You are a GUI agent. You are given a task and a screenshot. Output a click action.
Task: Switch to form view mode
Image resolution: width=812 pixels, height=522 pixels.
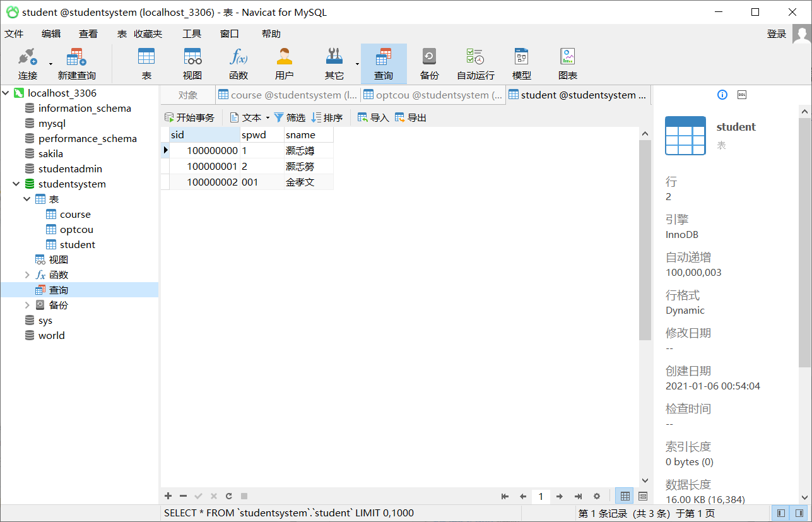[643, 496]
